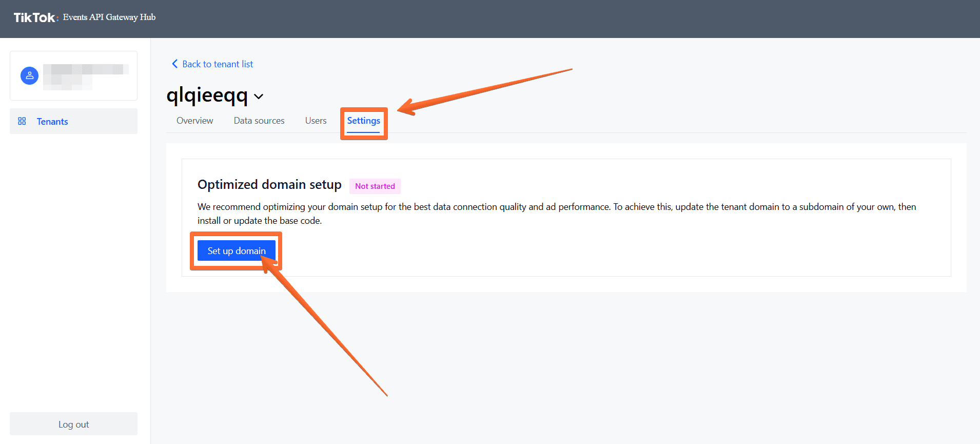
Task: Go back to tenant list
Action: (212, 64)
